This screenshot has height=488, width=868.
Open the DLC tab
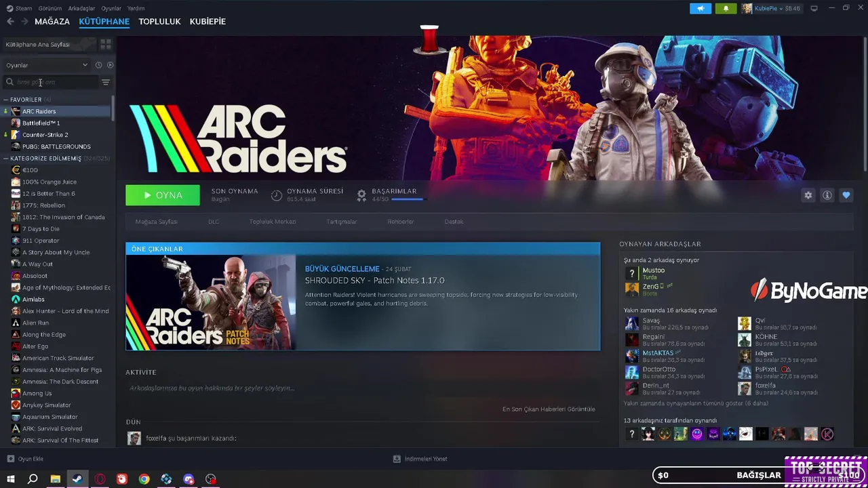(x=214, y=222)
